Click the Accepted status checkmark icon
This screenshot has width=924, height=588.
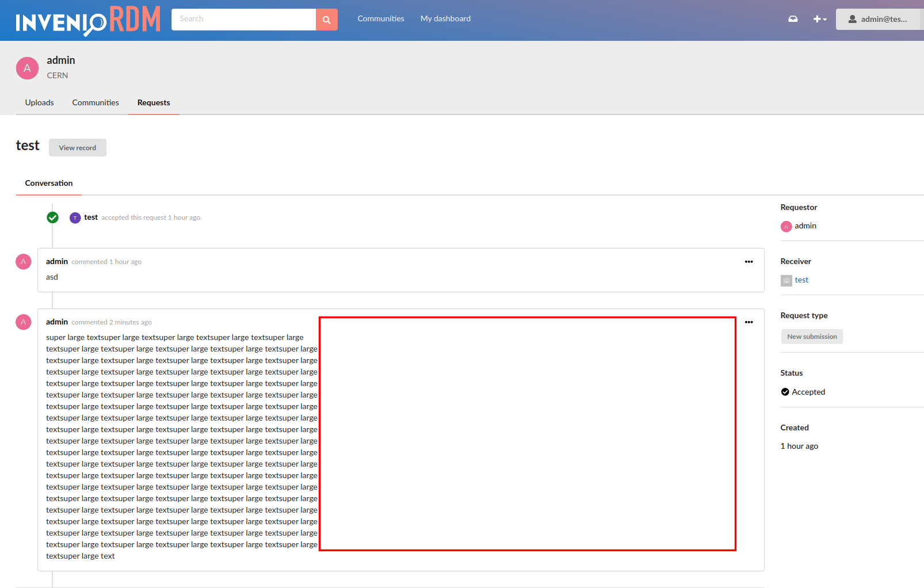point(785,392)
